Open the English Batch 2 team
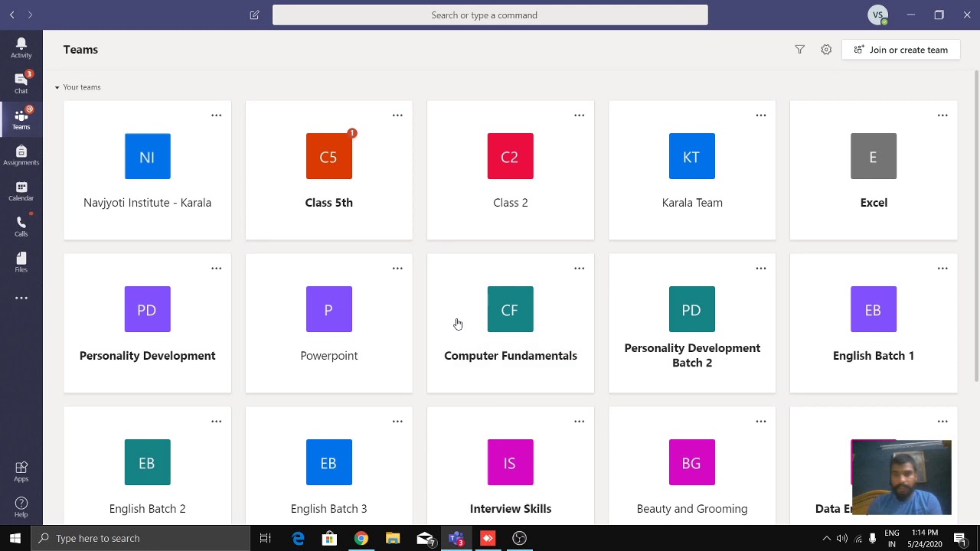Screen dimensions: 980x551 (147, 467)
